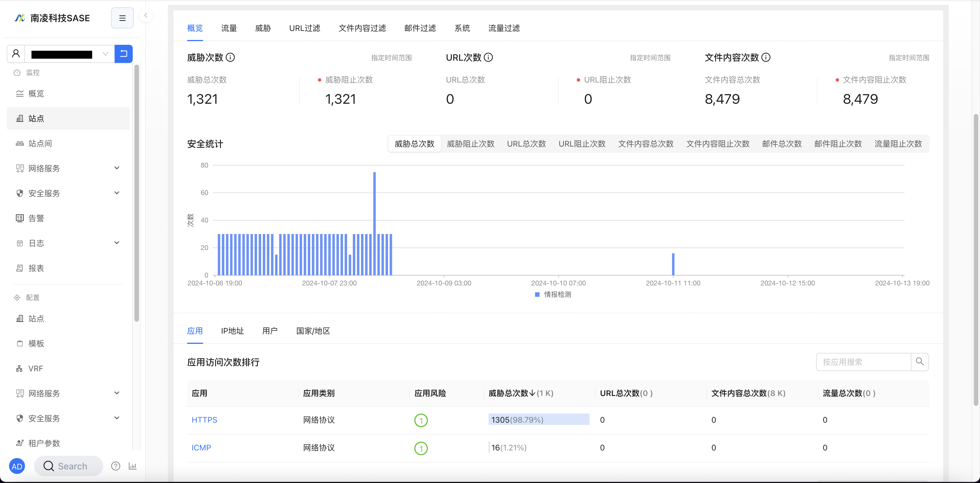
Task: Select 邮件阻止次数 chart segment
Action: tap(838, 144)
